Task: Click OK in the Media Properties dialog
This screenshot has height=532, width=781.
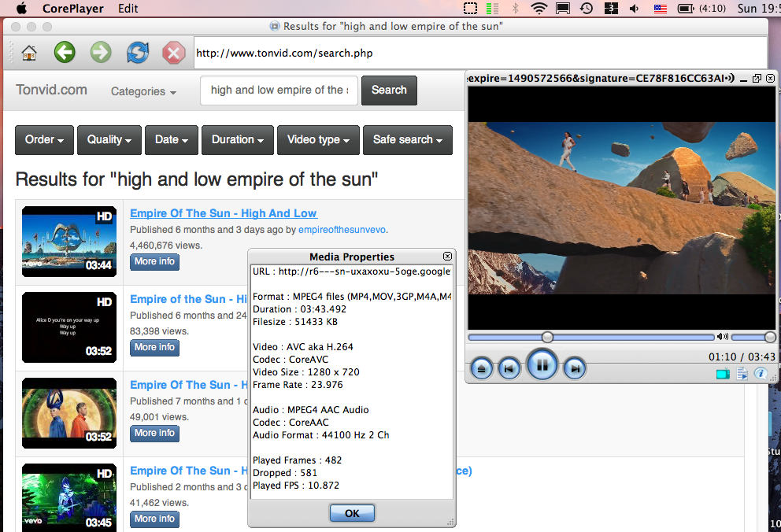Action: pyautogui.click(x=352, y=513)
